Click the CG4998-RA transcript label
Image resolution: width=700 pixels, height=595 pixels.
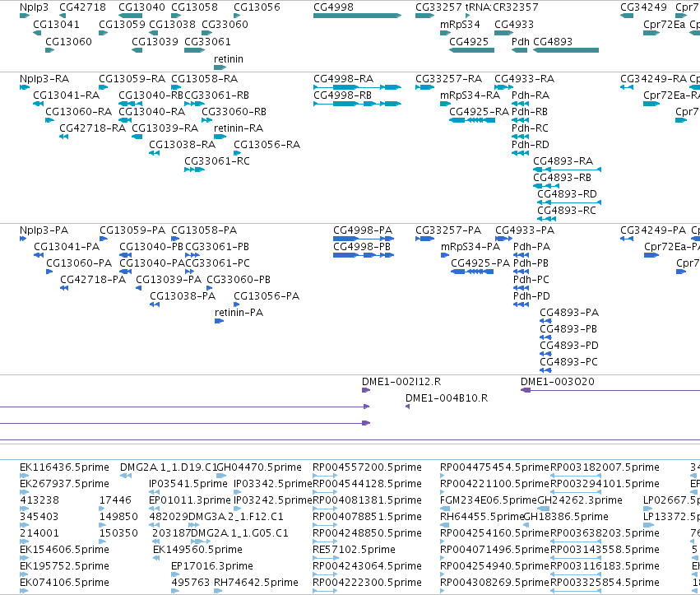[343, 79]
